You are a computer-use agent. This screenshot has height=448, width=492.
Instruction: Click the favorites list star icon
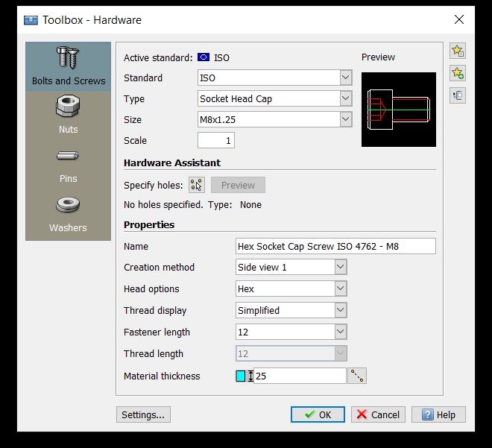[x=458, y=51]
